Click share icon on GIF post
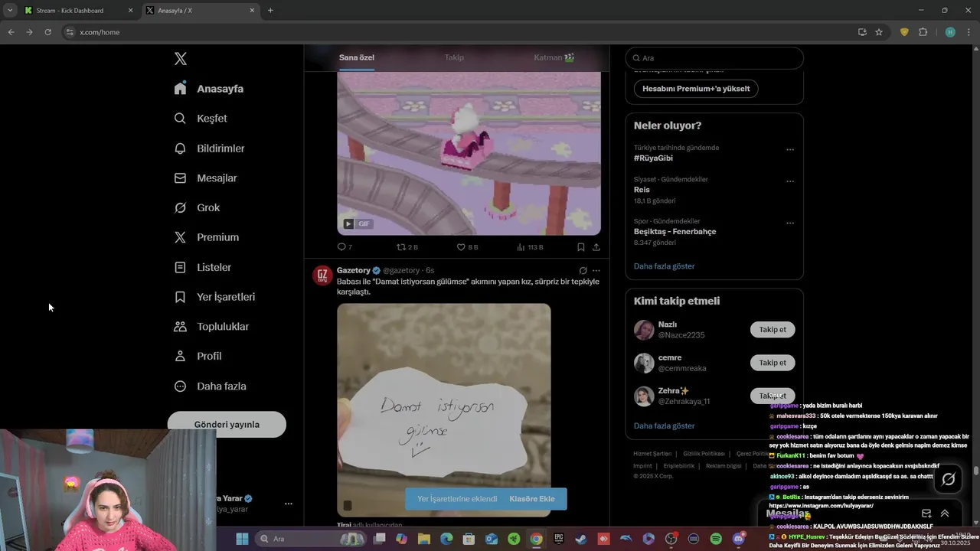The width and height of the screenshot is (980, 551). [x=596, y=247]
